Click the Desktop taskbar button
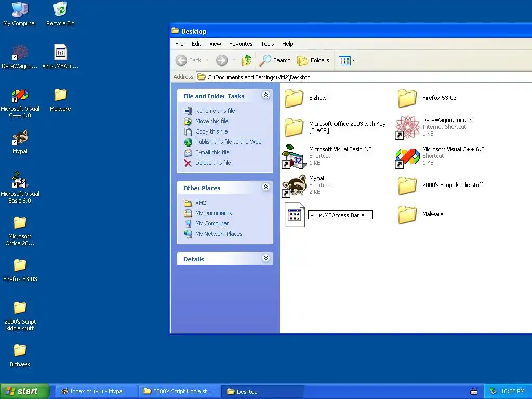 (x=262, y=392)
